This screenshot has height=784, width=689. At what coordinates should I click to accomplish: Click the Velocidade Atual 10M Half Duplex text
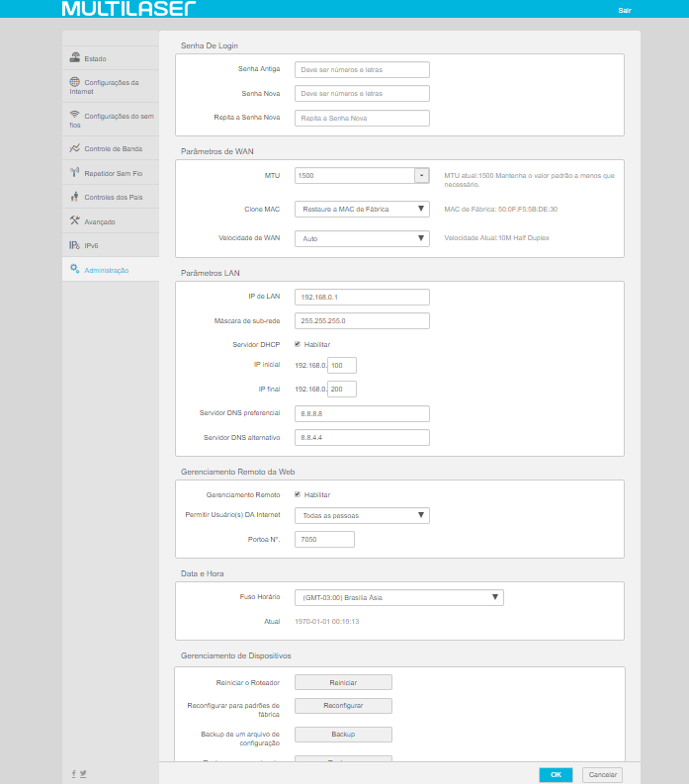496,238
